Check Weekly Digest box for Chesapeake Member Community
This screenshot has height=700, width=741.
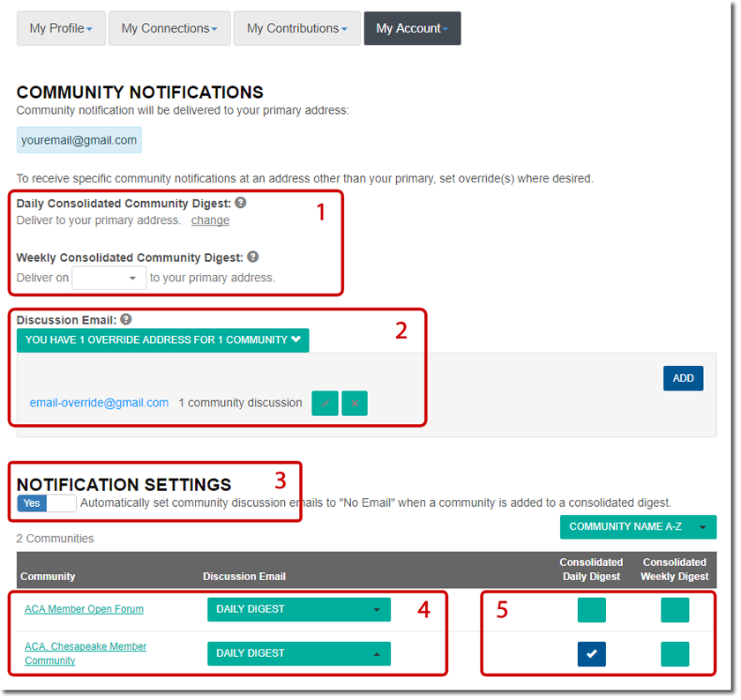point(675,653)
